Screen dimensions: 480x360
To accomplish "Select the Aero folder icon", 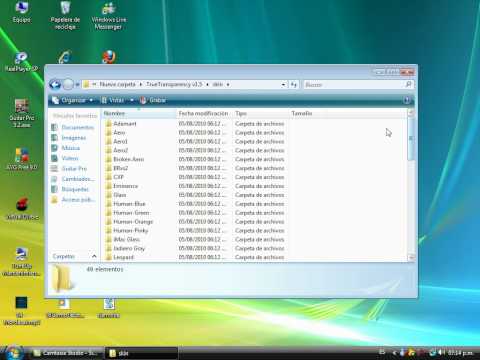I will (108, 133).
